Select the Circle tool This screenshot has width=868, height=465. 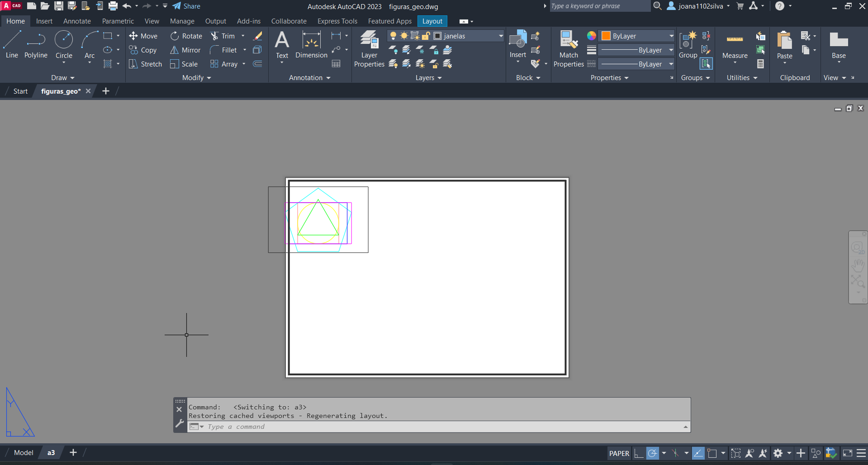pos(64,44)
